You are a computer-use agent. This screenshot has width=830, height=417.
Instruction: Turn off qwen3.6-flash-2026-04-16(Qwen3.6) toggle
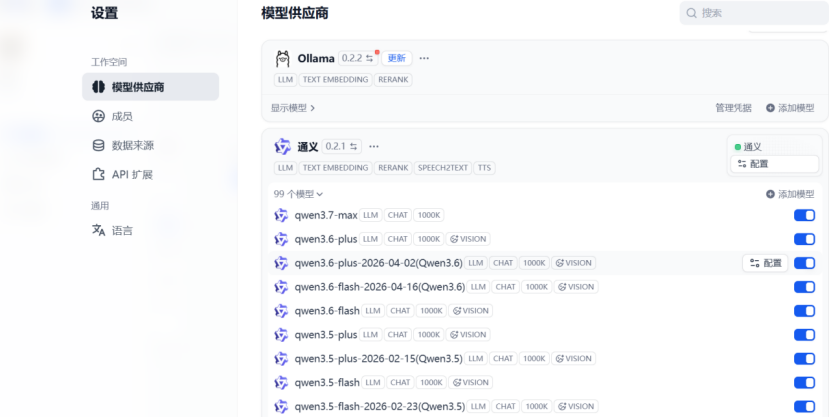pos(804,287)
